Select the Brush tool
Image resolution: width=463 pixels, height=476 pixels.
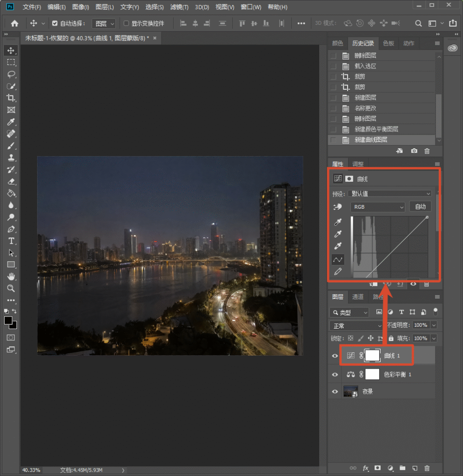[x=11, y=145]
